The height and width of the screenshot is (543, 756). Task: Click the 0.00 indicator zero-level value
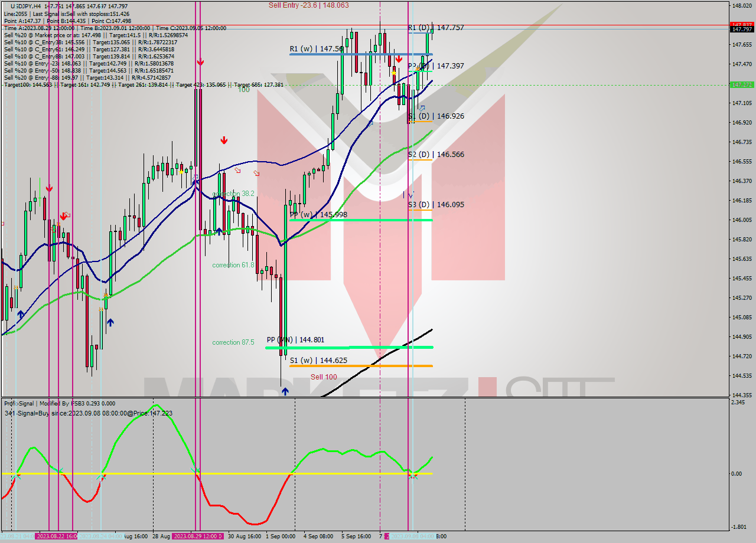pos(737,473)
